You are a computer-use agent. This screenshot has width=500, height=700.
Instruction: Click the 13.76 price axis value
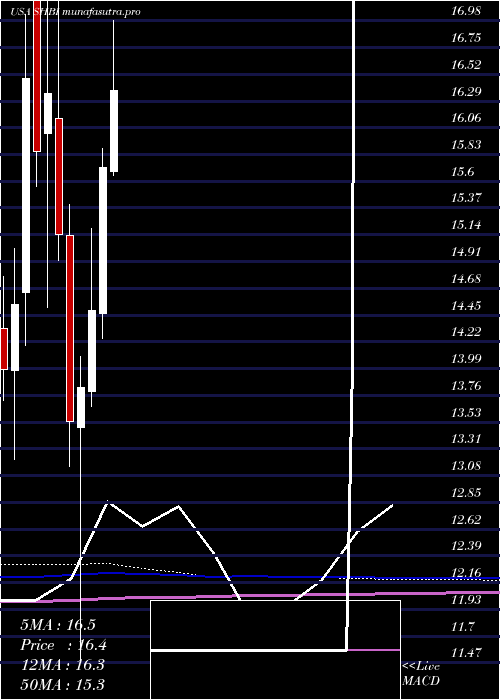(466, 385)
